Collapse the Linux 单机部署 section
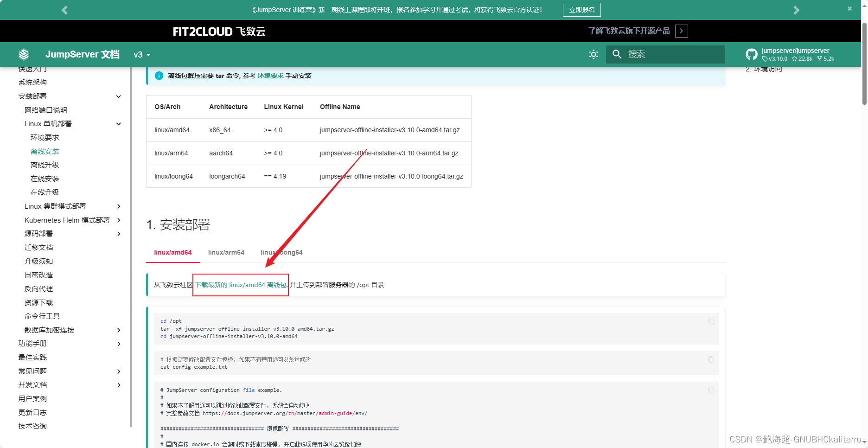The width and height of the screenshot is (868, 448). tap(119, 124)
